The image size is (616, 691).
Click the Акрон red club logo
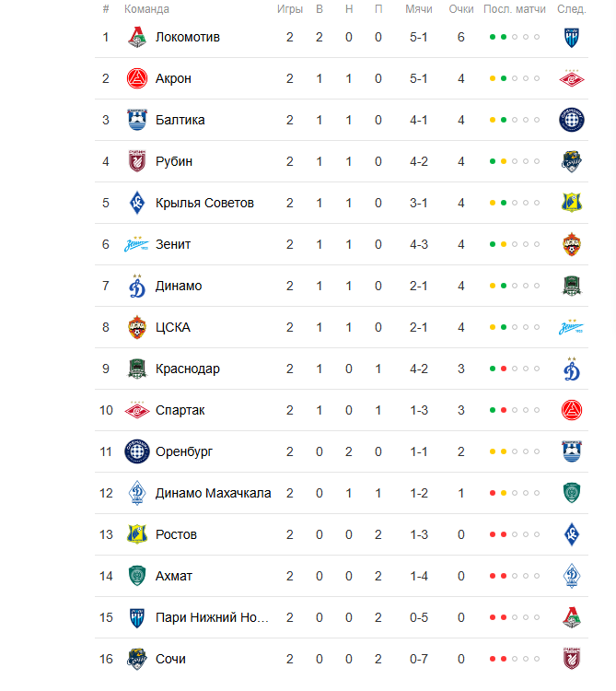[x=137, y=78]
